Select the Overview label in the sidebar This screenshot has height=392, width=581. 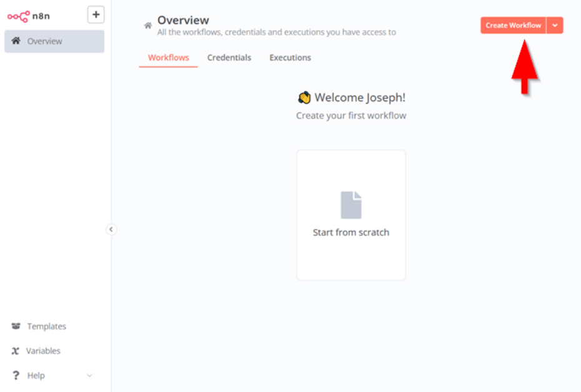click(44, 41)
